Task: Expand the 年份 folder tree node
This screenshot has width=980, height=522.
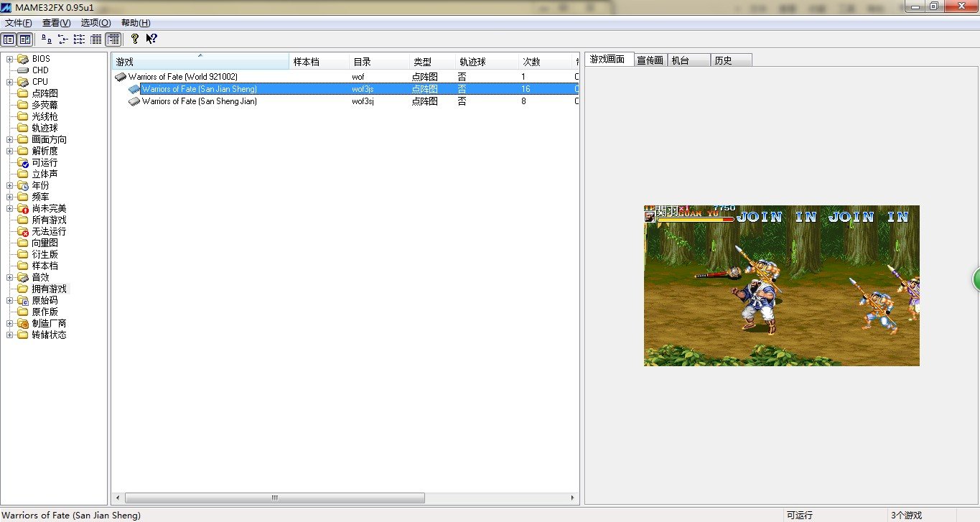Action: pos(9,185)
